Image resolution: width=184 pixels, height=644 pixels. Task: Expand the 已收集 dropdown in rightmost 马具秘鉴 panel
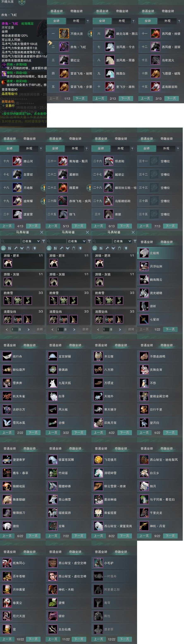122,241
